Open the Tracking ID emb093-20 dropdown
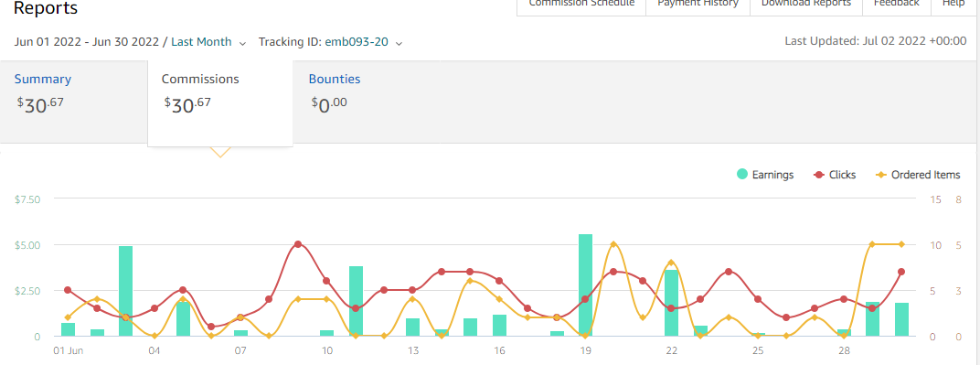This screenshot has width=980, height=365. (x=331, y=42)
